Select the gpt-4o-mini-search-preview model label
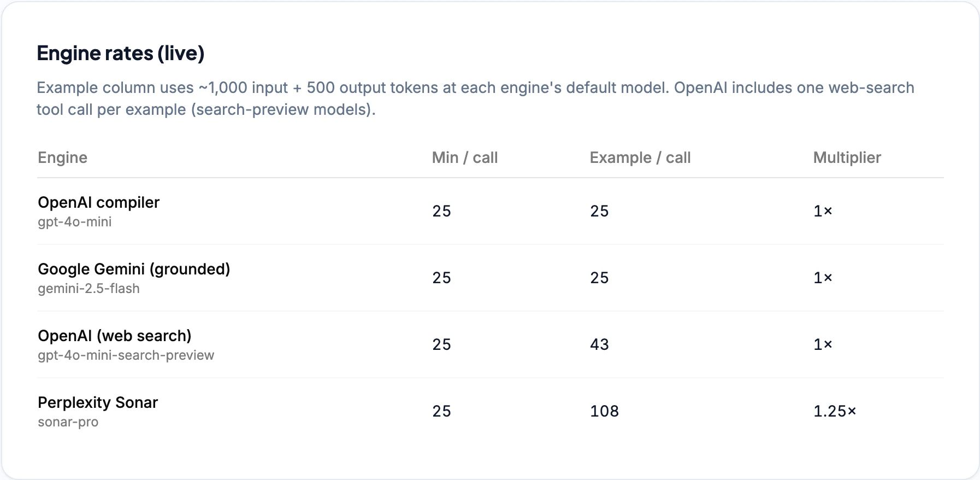Screen dimensions: 980x480 point(126,355)
